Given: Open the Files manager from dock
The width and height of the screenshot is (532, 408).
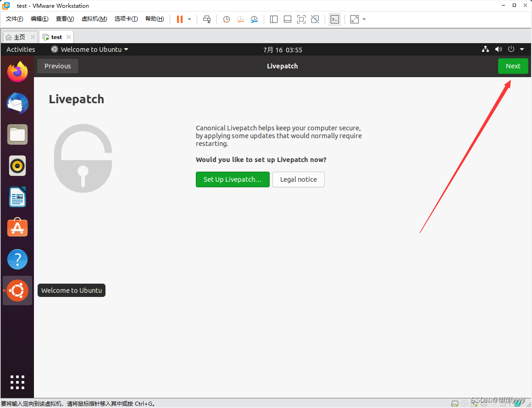Looking at the screenshot, I should tap(17, 134).
